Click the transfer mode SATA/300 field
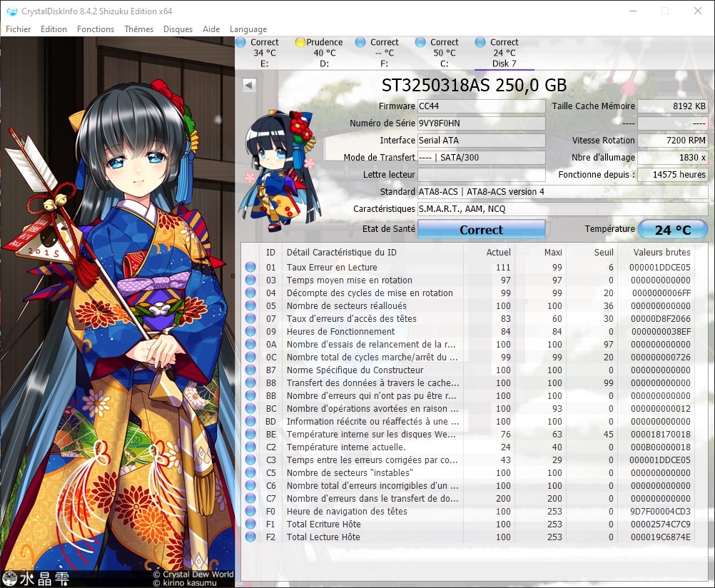Screen dimensions: 715x588 click(x=481, y=158)
